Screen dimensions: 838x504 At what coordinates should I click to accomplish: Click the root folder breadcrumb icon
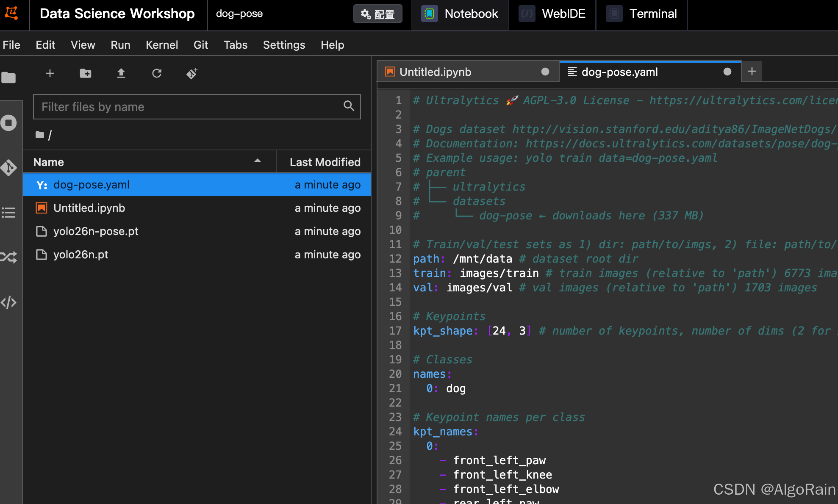(40, 135)
